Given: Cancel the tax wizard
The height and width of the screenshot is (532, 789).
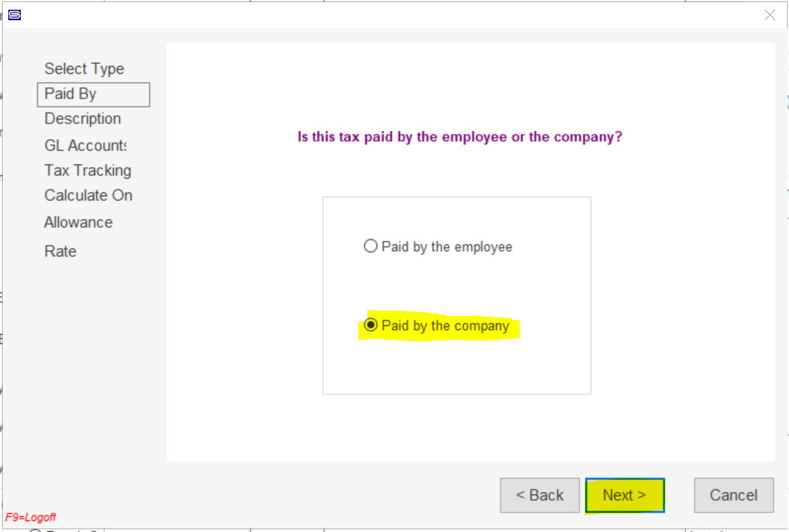Looking at the screenshot, I should [734, 495].
